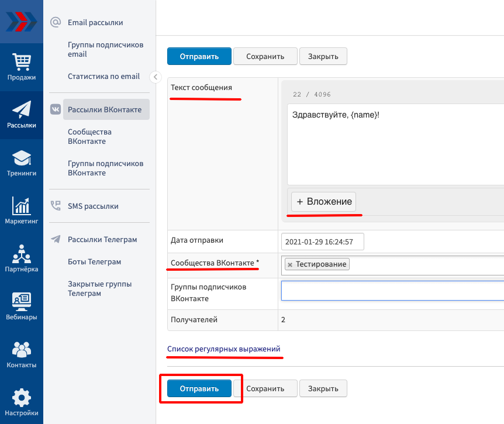Select Рассылки ВКонтакте in the menu

(105, 109)
